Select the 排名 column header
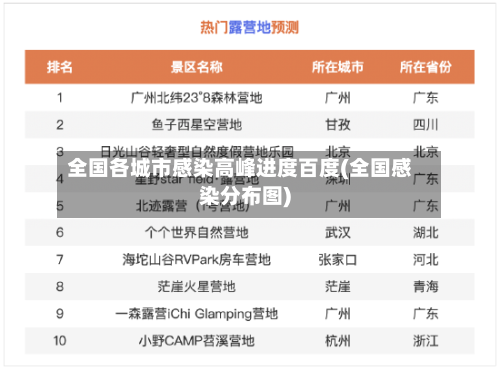The width and height of the screenshot is (500, 370). [60, 67]
